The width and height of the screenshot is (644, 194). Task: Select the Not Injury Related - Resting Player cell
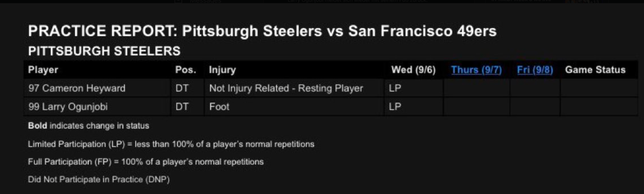click(286, 88)
